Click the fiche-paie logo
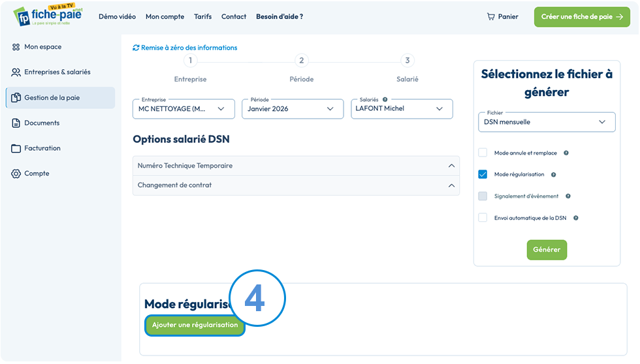The image size is (640, 364). [x=48, y=16]
